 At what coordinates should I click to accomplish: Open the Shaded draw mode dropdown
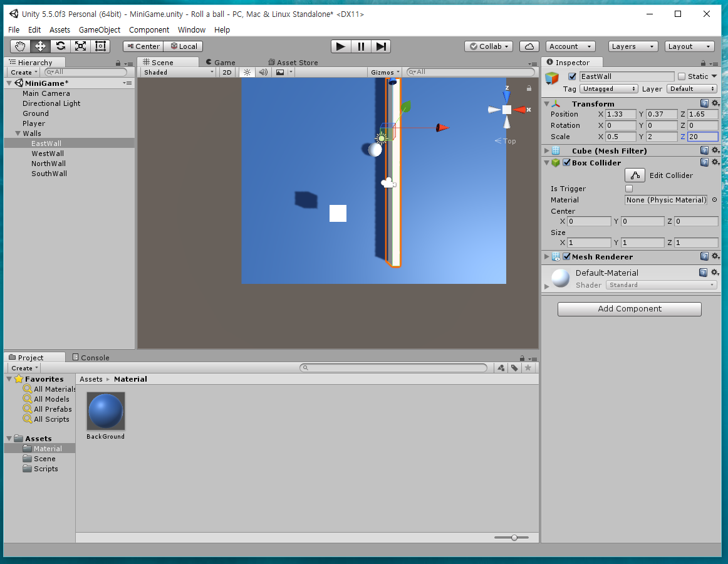point(177,71)
